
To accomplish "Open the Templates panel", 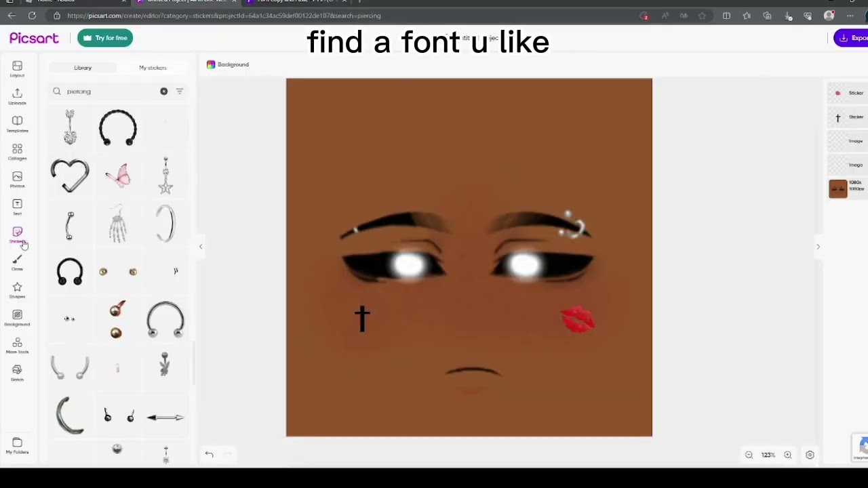I will point(17,124).
